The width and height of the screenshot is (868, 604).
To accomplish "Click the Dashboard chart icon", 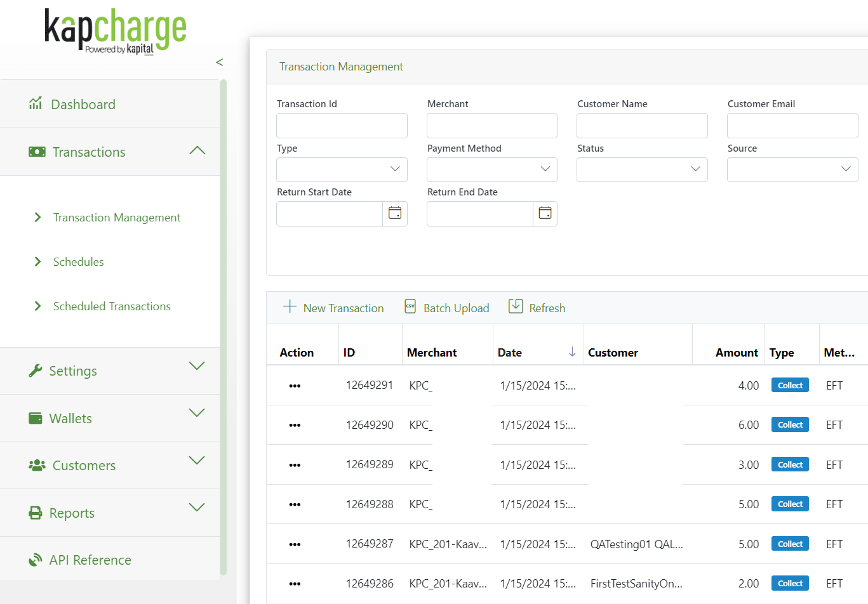I will 36,103.
